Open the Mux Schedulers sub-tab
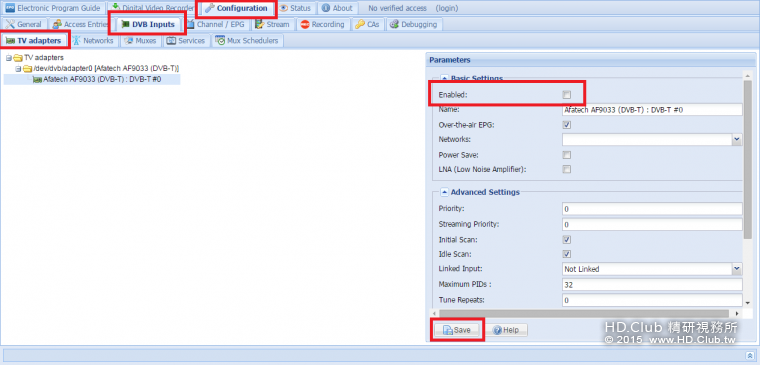The width and height of the screenshot is (760, 365). point(247,41)
